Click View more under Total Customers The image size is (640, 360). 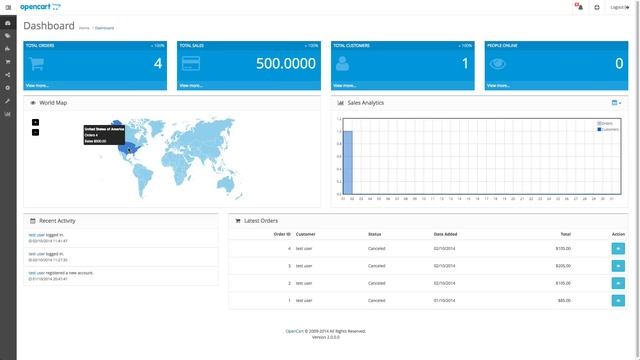345,86
